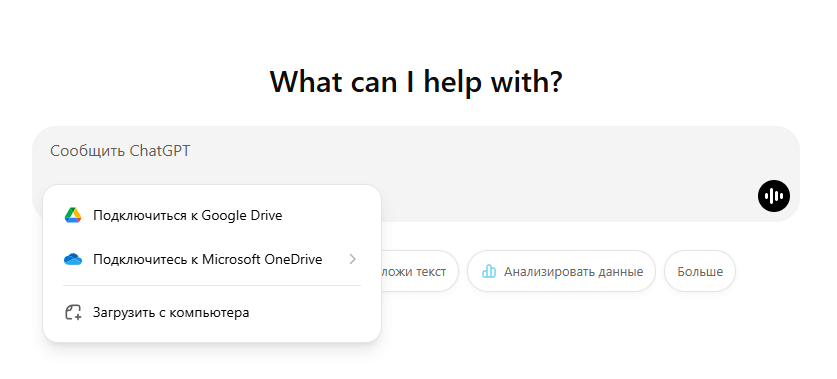Click the Google Drive triangle logo
The image size is (837, 379).
73,215
